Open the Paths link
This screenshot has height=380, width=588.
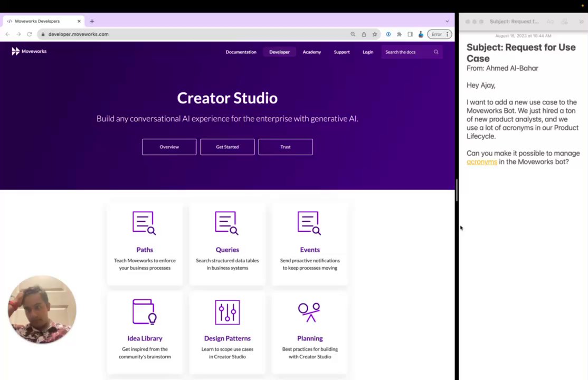(145, 250)
